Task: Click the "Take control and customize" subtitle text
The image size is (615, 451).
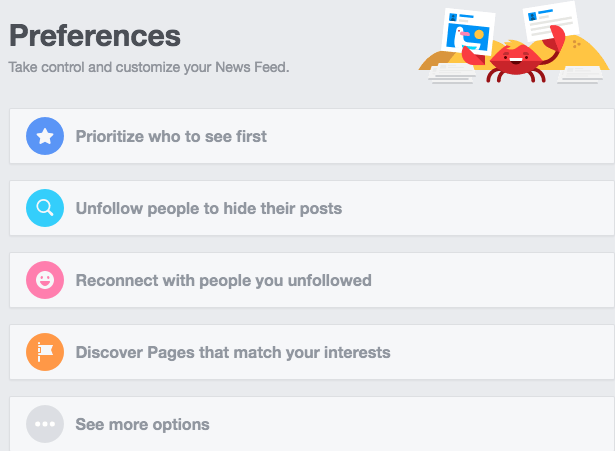Action: coord(148,68)
